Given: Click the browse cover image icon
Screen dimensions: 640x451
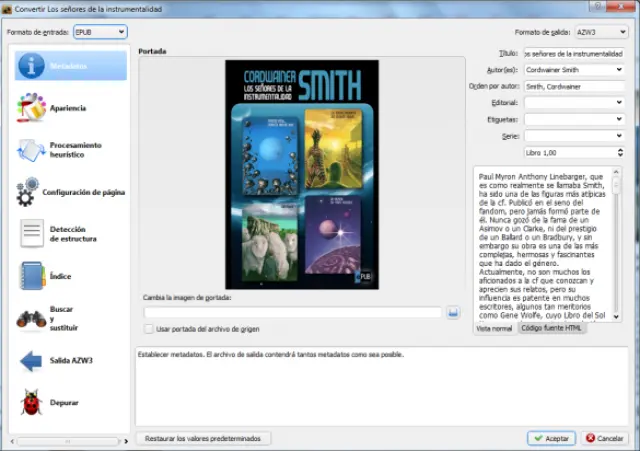Looking at the screenshot, I should 453,313.
